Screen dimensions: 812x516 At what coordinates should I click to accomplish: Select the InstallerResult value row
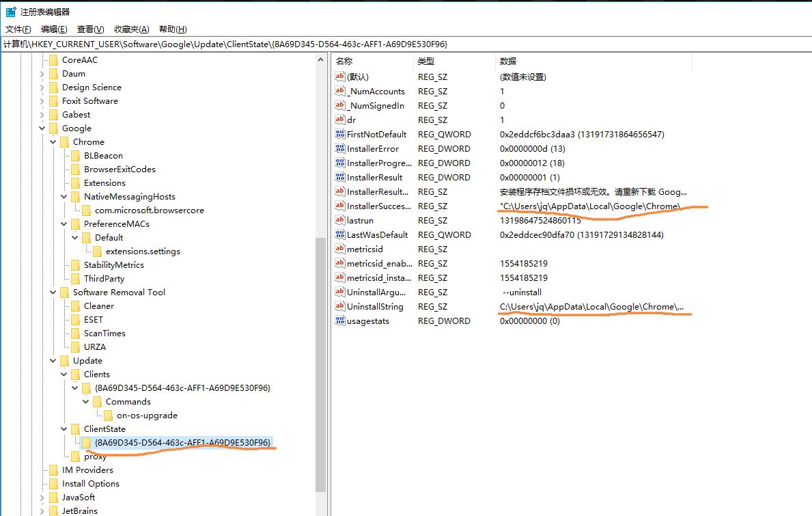374,177
